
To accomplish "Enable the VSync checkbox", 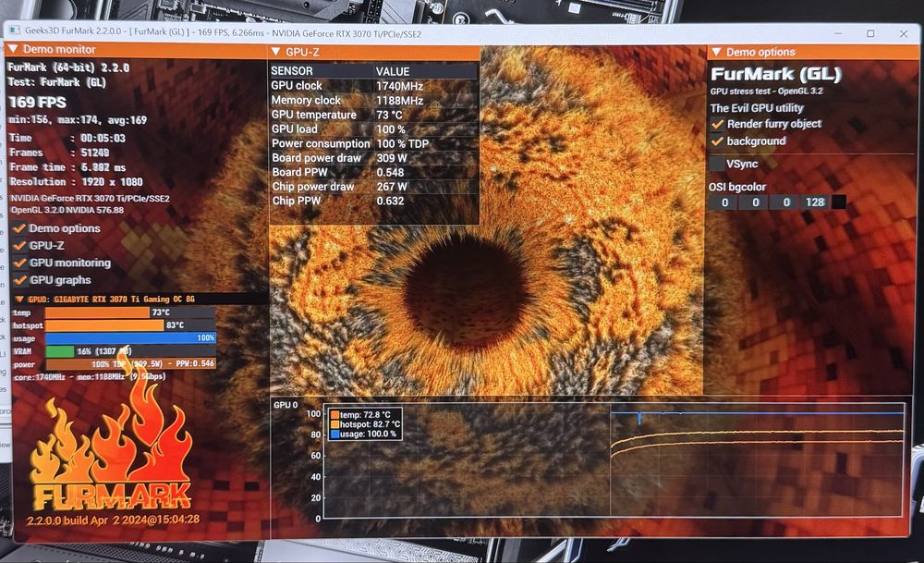I will [717, 164].
